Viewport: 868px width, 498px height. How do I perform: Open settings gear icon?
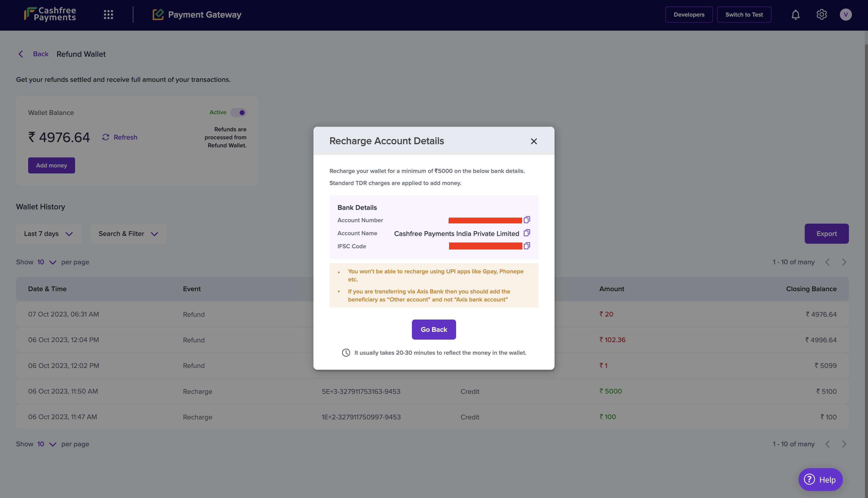(821, 15)
